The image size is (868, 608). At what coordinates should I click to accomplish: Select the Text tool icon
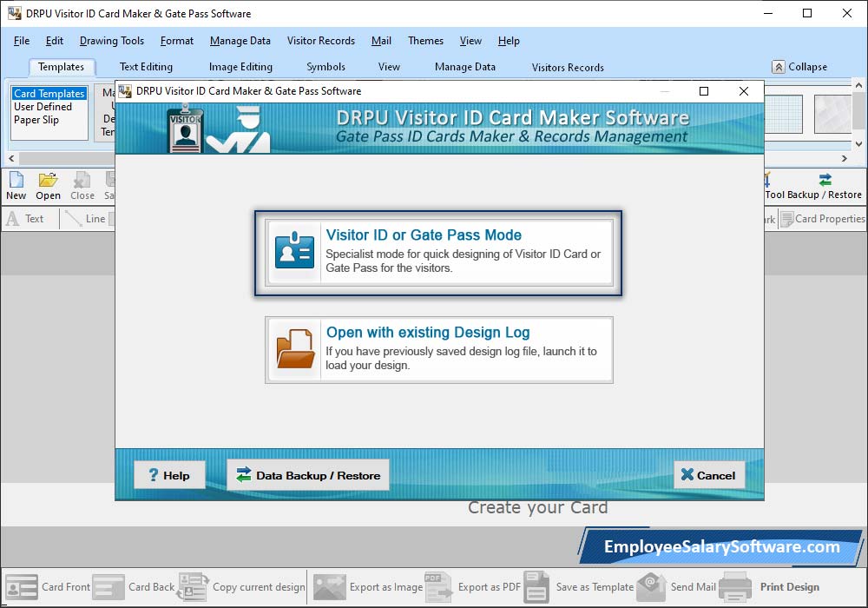pyautogui.click(x=12, y=219)
